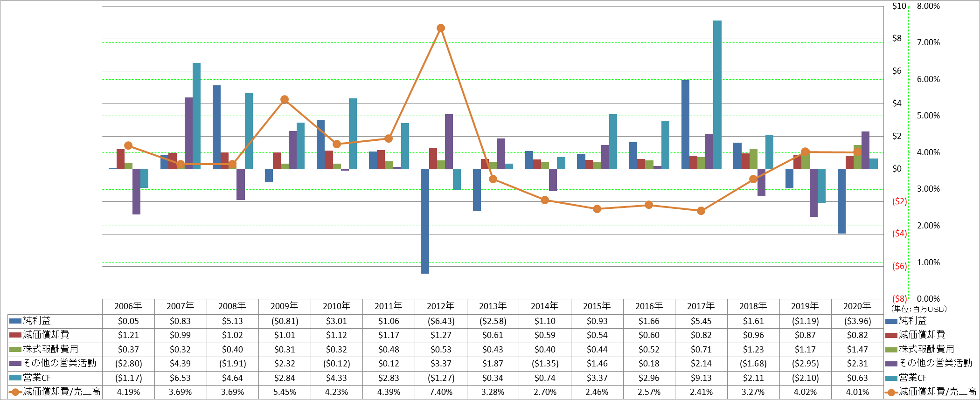Click the 2012 純利益 cell ($6.43)

click(x=441, y=321)
